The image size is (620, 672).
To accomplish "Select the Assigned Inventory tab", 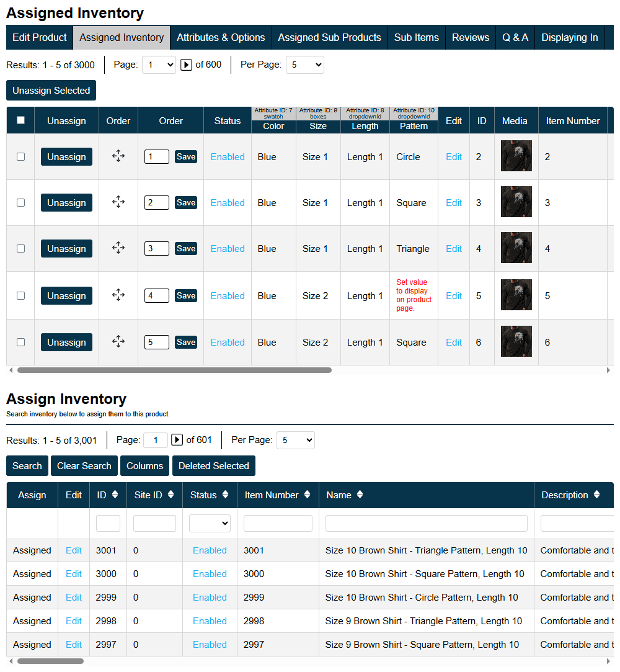I will 122,37.
